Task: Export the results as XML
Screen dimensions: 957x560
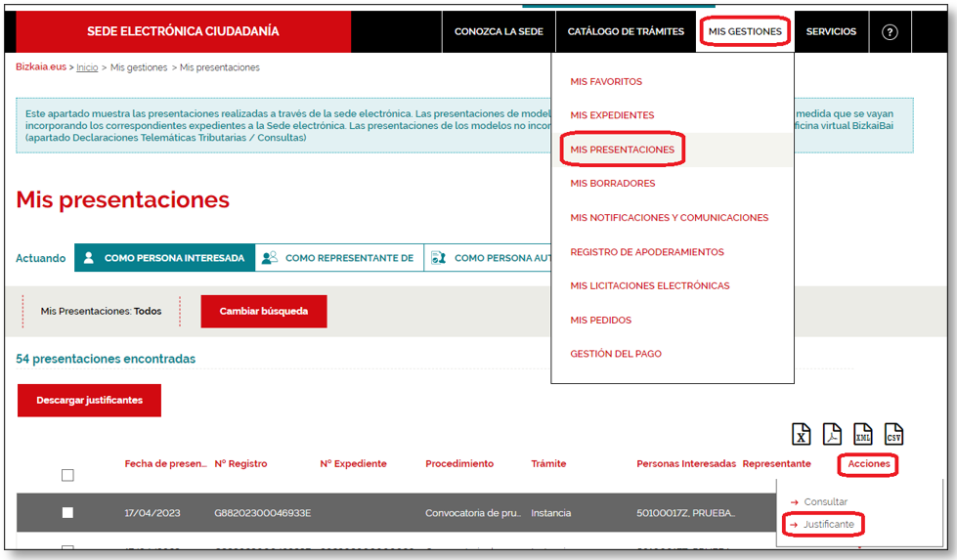Action: tap(863, 434)
